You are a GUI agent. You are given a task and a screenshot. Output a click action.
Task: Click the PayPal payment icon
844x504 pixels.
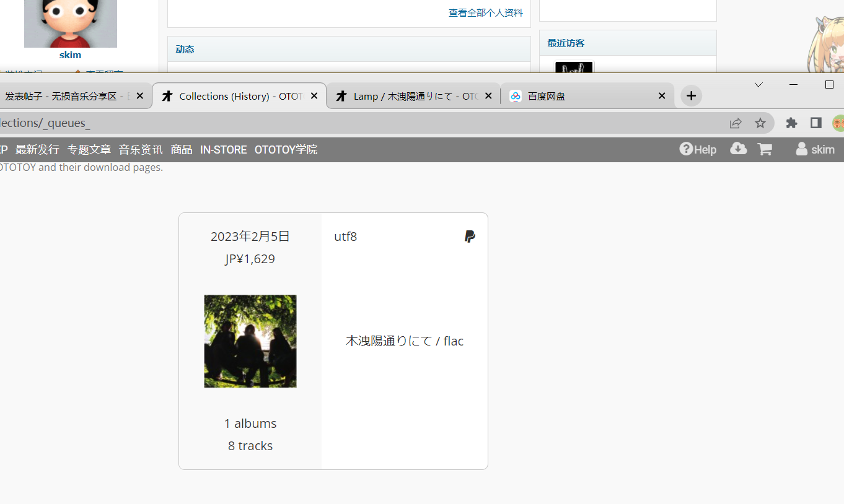tap(470, 237)
